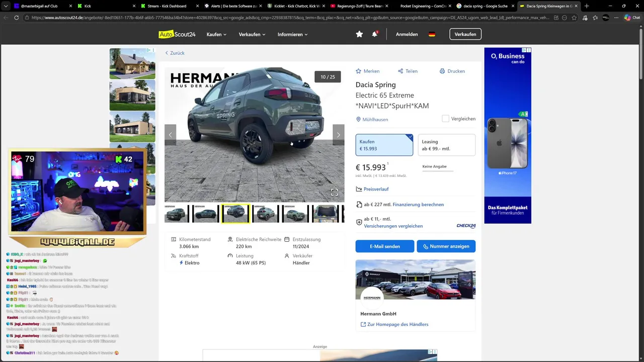Open Versicherungen vergleichen link
The width and height of the screenshot is (644, 362).
393,226
